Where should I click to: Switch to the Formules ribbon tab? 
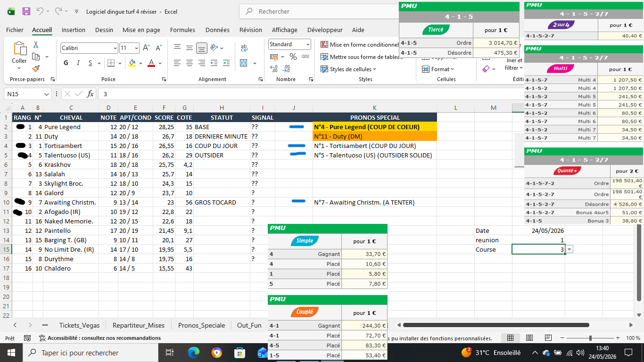pos(182,30)
